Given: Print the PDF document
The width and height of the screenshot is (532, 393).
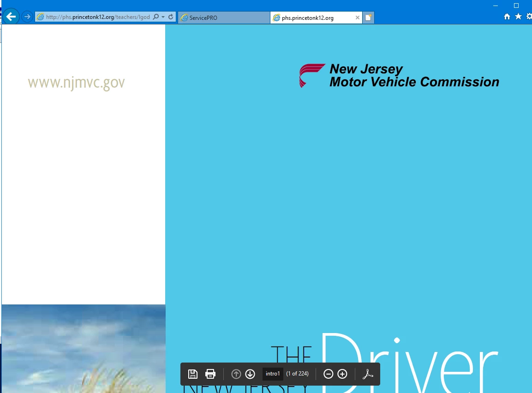Looking at the screenshot, I should 210,374.
